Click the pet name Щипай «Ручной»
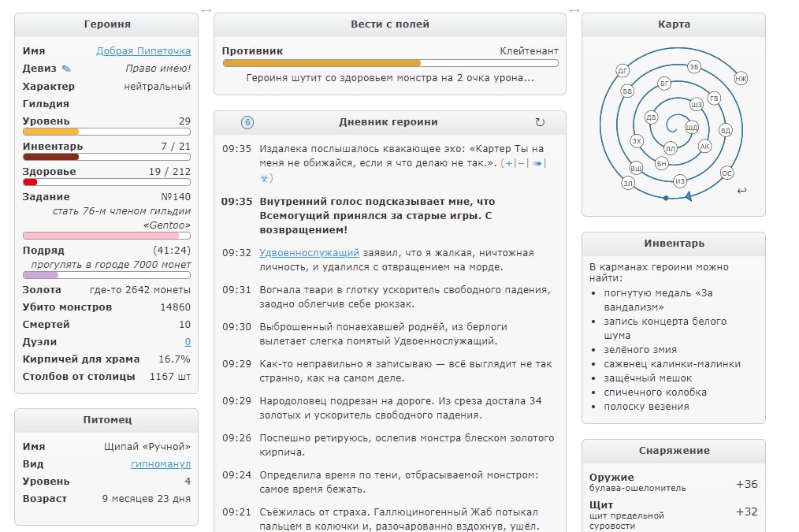Viewport: 799px width, 532px height. coord(147,447)
